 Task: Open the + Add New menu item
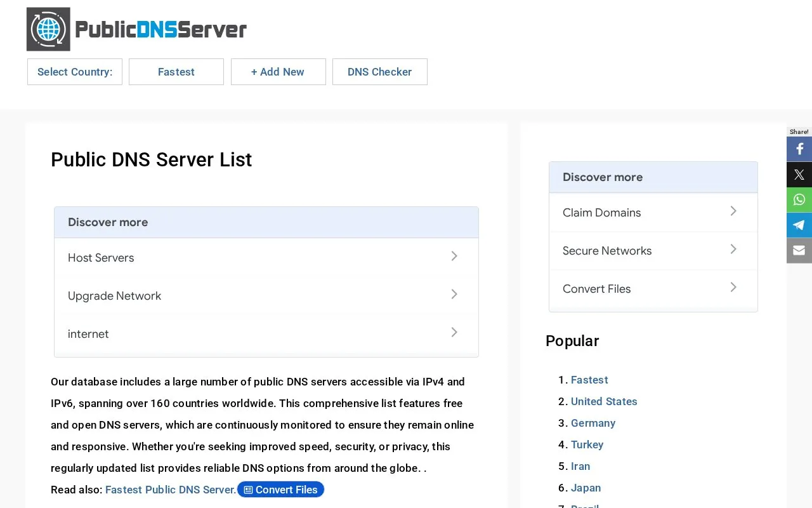(x=278, y=72)
